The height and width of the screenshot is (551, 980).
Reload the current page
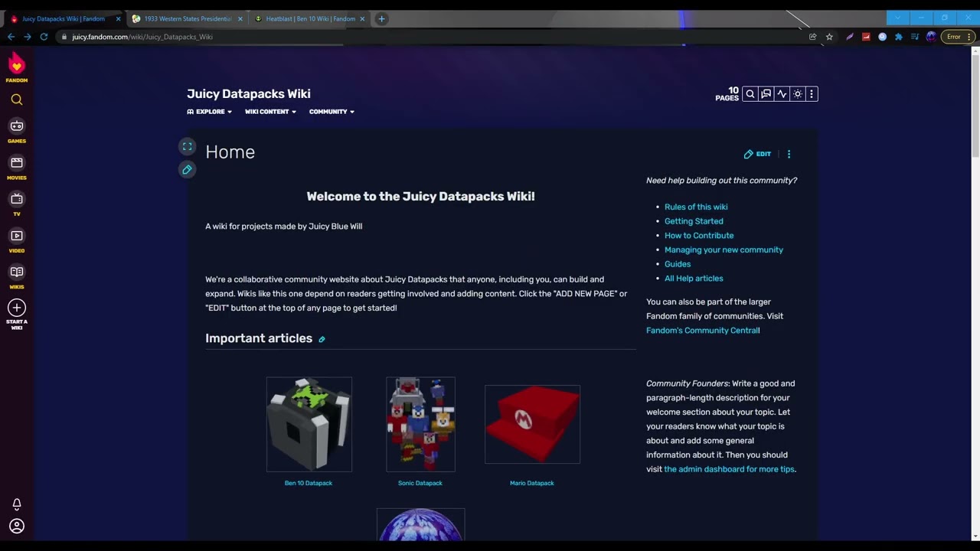click(44, 37)
